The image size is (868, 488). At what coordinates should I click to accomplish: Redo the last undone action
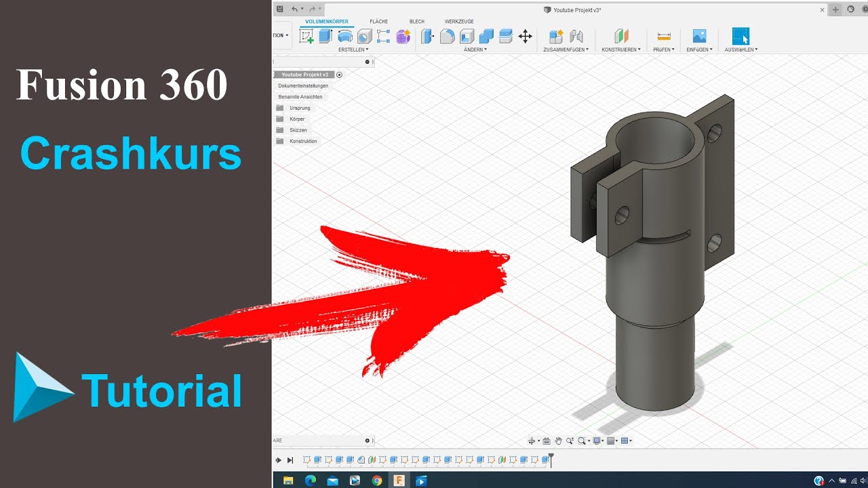312,9
